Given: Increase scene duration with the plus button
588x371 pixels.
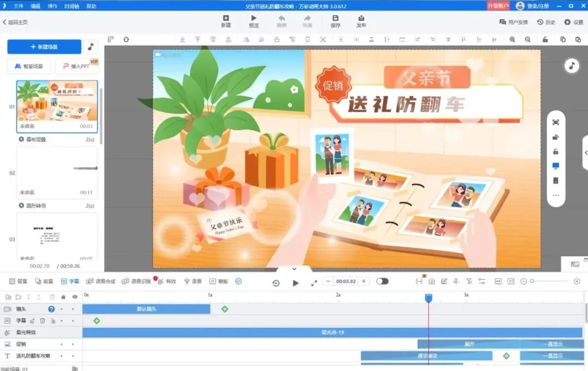Looking at the screenshot, I should (363, 281).
